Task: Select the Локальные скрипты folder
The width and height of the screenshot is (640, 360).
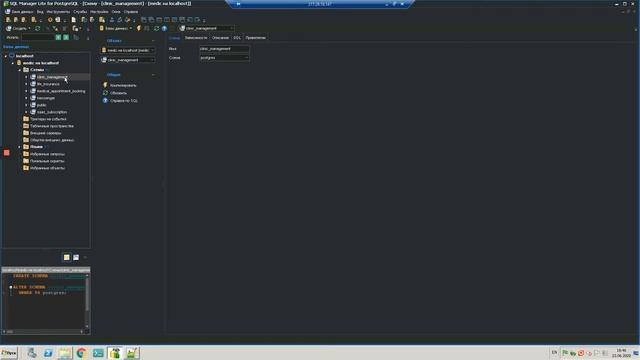Action: (x=47, y=161)
